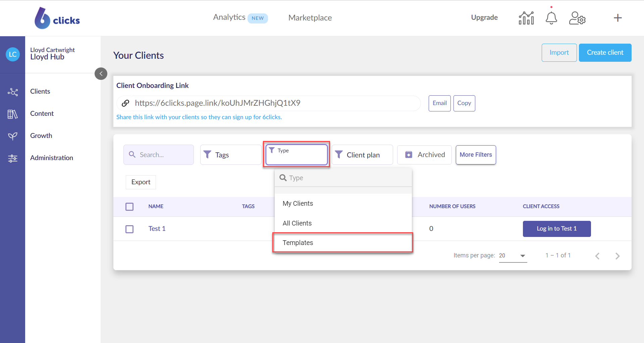644x343 pixels.
Task: Tick the select-all checkbox in header
Action: (129, 206)
